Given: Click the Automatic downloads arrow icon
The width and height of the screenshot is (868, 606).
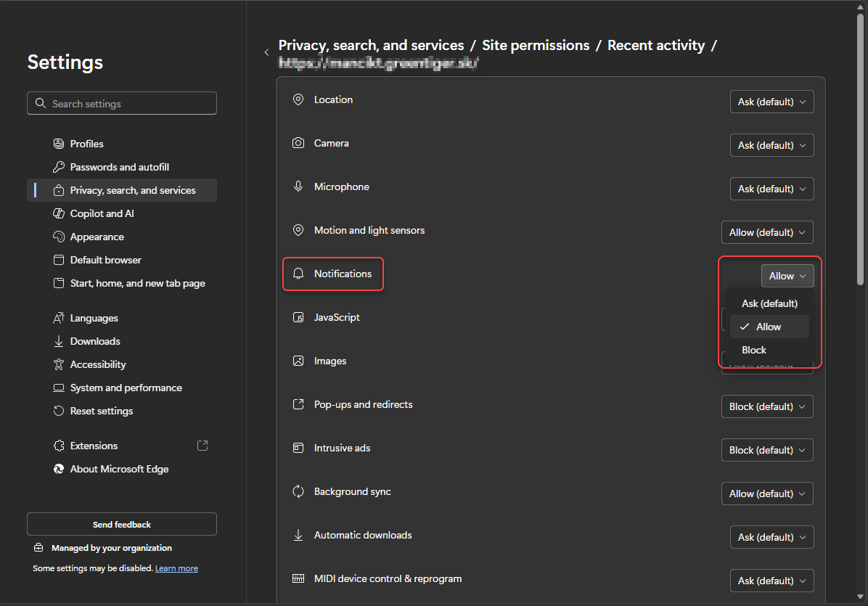Looking at the screenshot, I should pyautogui.click(x=298, y=535).
